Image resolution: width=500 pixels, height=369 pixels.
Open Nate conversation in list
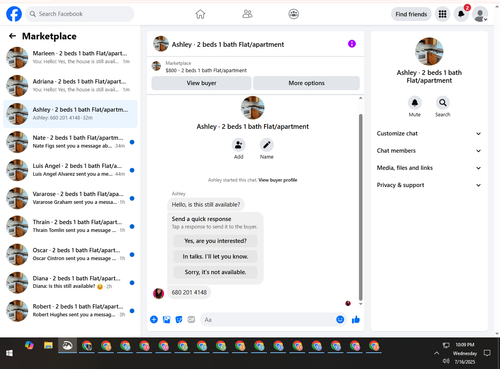tap(70, 142)
